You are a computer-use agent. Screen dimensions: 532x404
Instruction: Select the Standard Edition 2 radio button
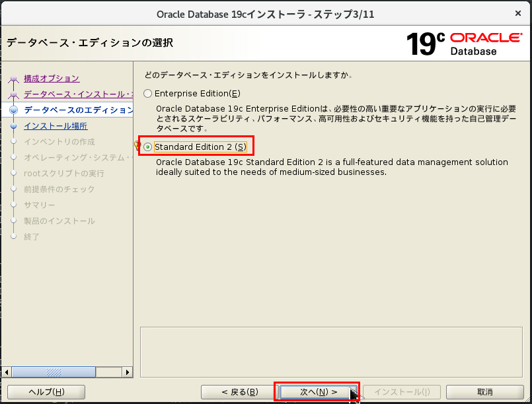point(148,147)
